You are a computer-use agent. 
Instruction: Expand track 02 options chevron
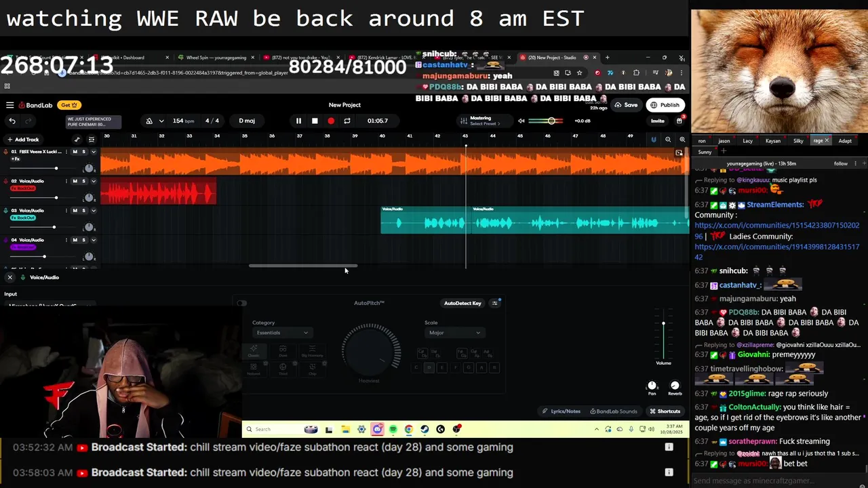[94, 181]
